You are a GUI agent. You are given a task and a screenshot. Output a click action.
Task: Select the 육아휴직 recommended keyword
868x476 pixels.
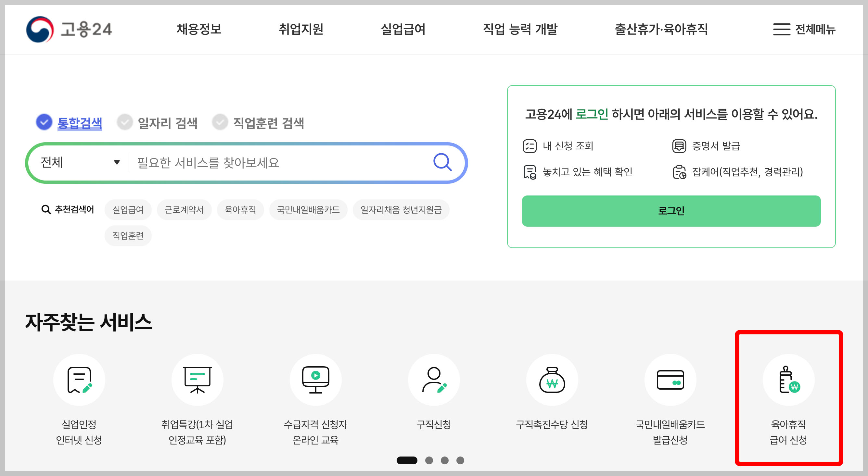(x=240, y=209)
